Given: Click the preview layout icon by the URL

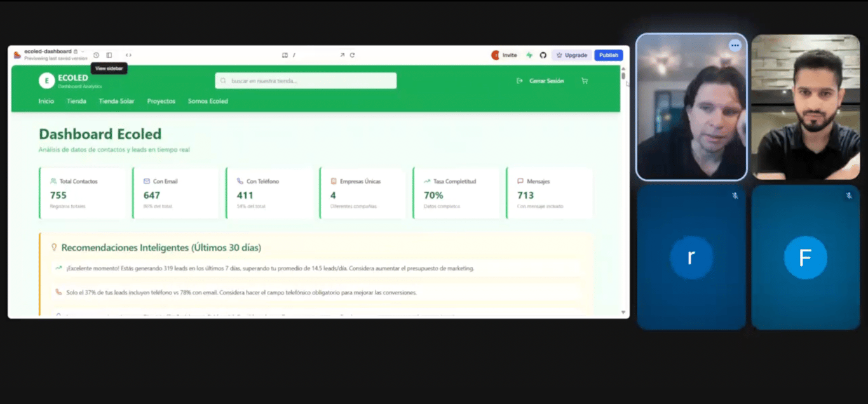Looking at the screenshot, I should tap(285, 55).
